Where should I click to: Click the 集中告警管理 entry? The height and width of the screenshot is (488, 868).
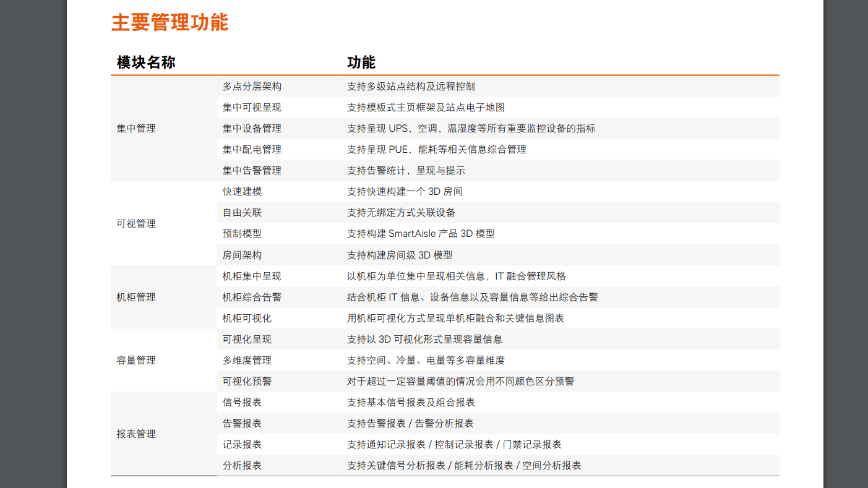click(x=252, y=170)
